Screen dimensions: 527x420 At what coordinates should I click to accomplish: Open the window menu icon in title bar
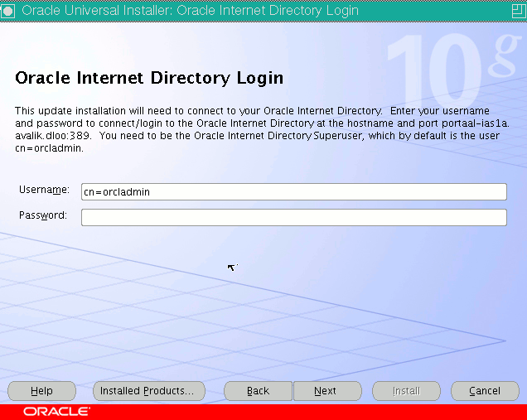[7, 11]
